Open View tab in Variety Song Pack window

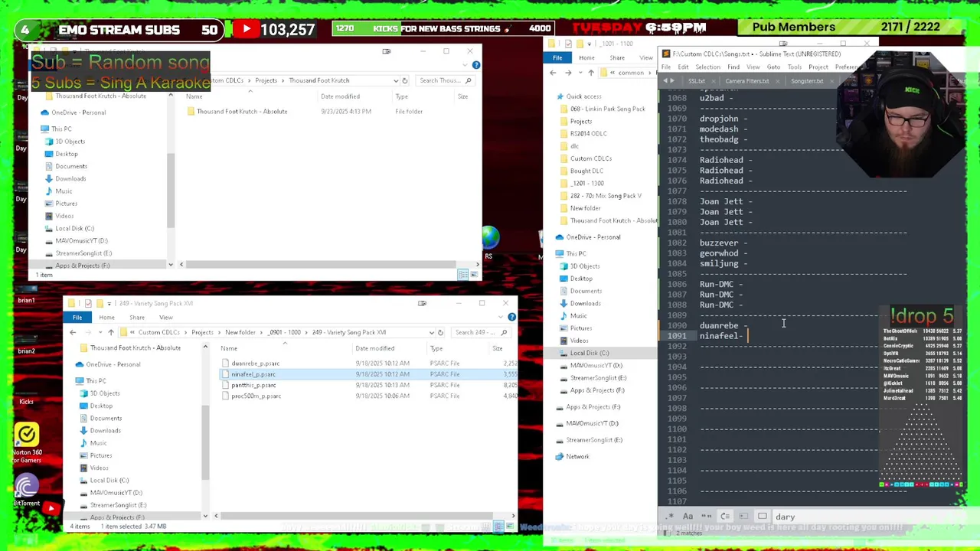(x=165, y=318)
